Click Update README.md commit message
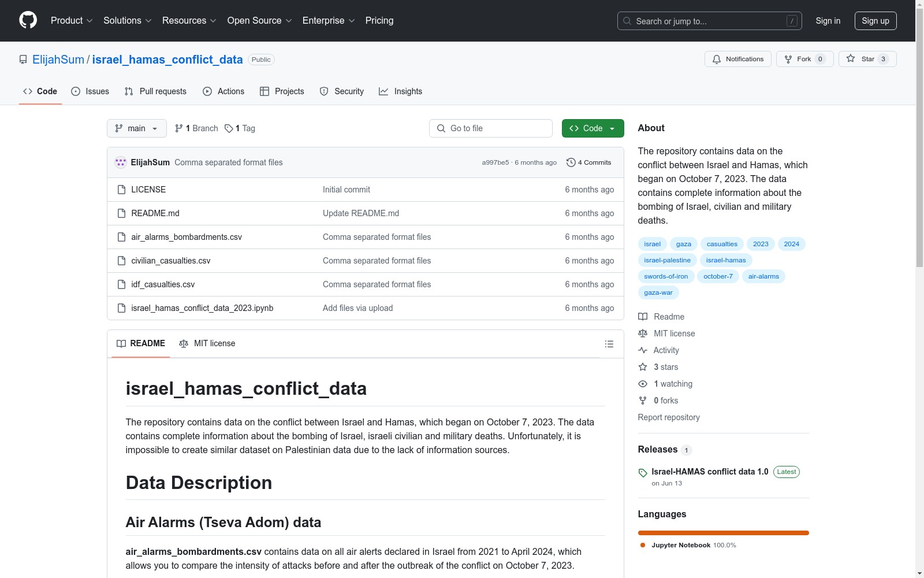Screen dimensions: 924x578 [x=361, y=213]
